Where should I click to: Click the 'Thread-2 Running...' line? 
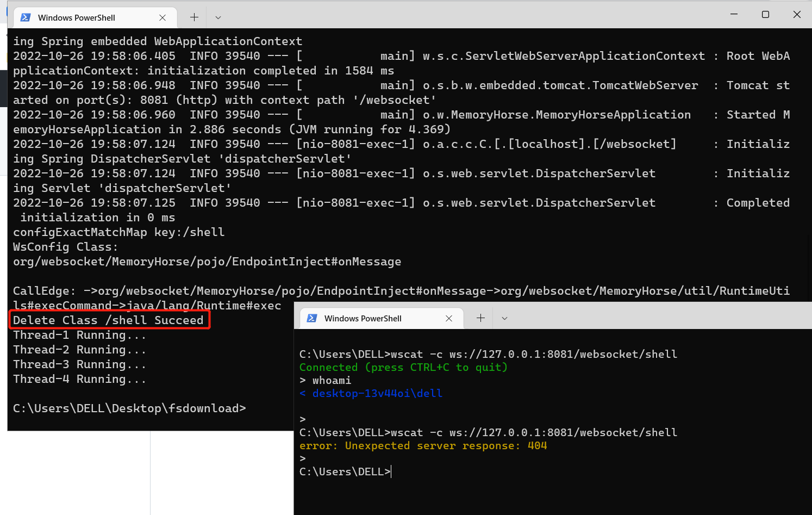tap(80, 350)
